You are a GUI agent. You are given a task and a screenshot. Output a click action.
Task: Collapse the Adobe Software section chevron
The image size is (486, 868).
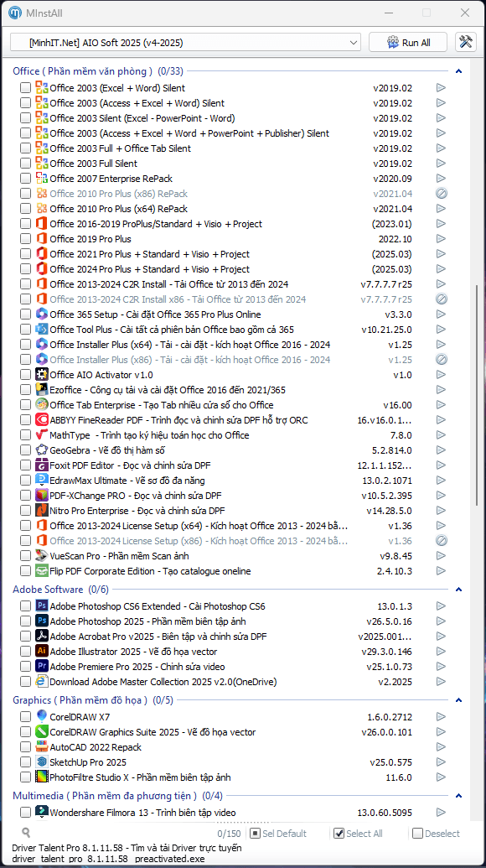458,590
